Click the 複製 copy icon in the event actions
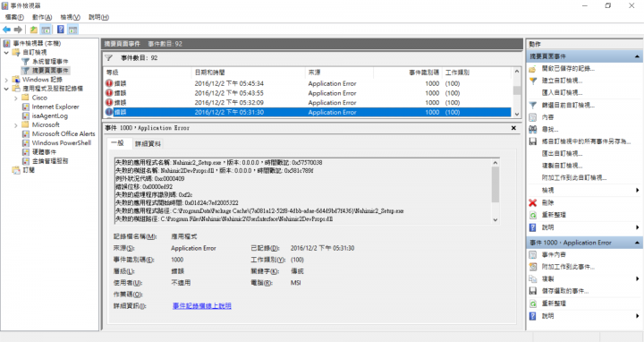The height and width of the screenshot is (342, 644). (x=533, y=279)
